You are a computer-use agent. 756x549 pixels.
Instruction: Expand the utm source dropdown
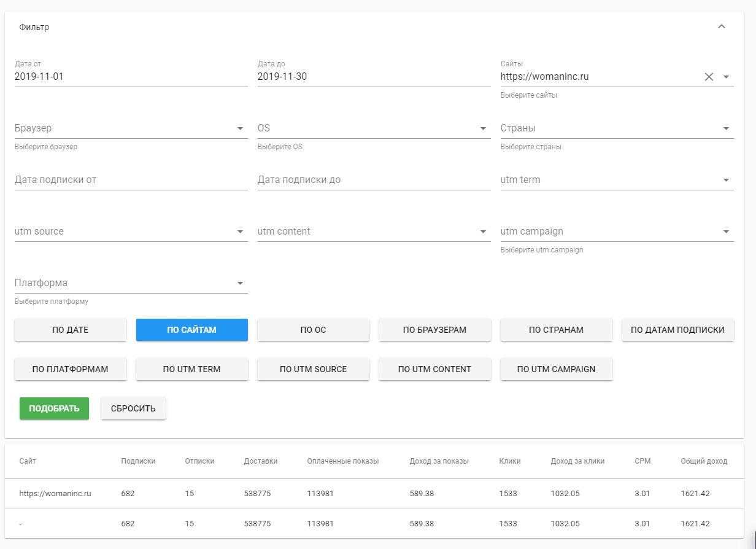[x=240, y=232]
